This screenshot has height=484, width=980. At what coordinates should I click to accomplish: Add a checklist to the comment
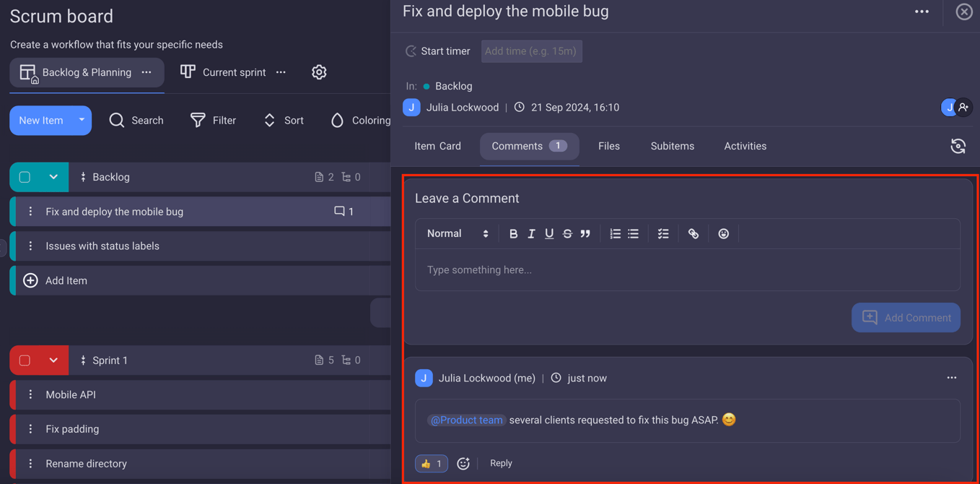click(663, 233)
